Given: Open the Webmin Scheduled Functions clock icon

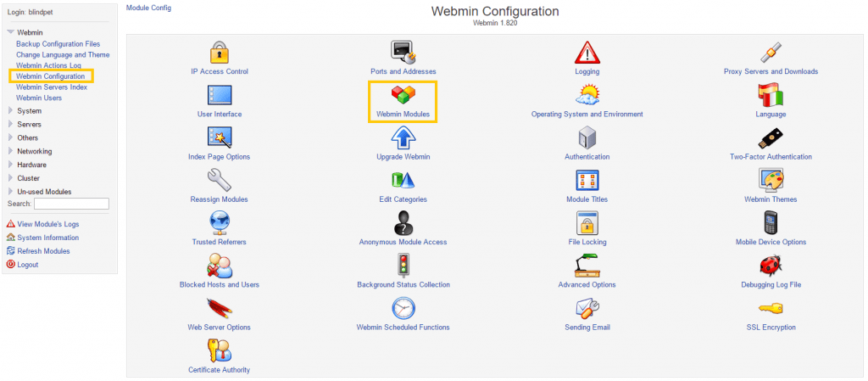Looking at the screenshot, I should [403, 309].
